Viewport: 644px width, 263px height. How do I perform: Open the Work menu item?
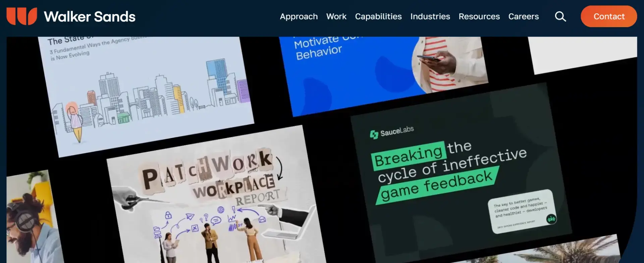[336, 16]
